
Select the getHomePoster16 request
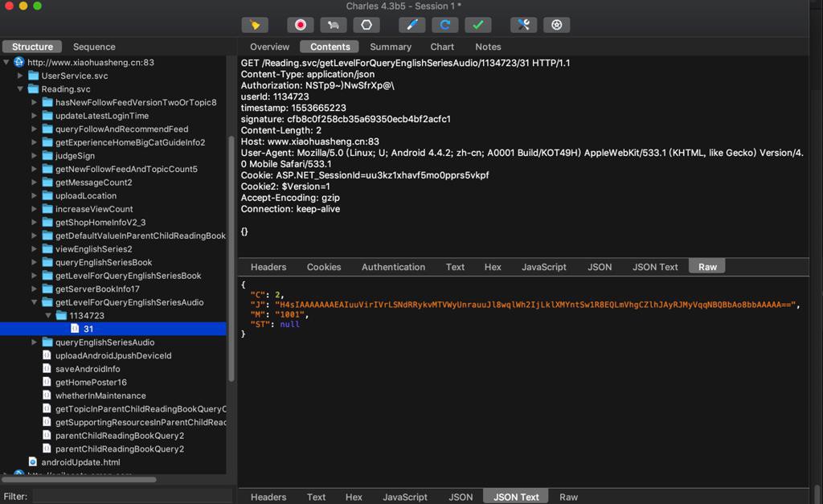(x=91, y=383)
